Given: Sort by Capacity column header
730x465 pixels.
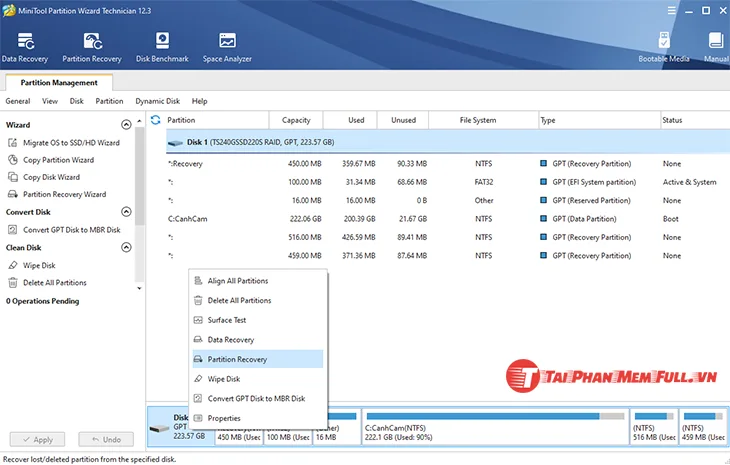Looking at the screenshot, I should [296, 120].
